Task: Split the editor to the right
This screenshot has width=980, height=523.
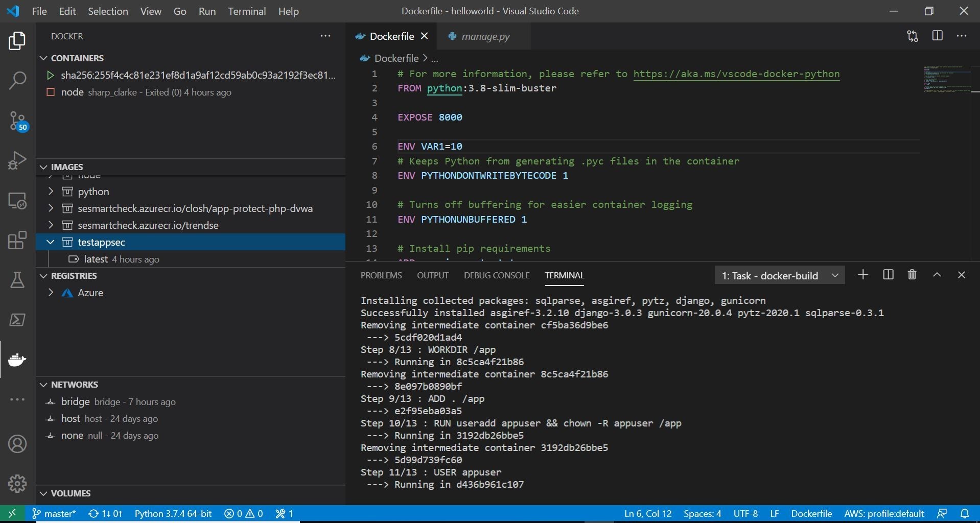Action: [x=938, y=36]
